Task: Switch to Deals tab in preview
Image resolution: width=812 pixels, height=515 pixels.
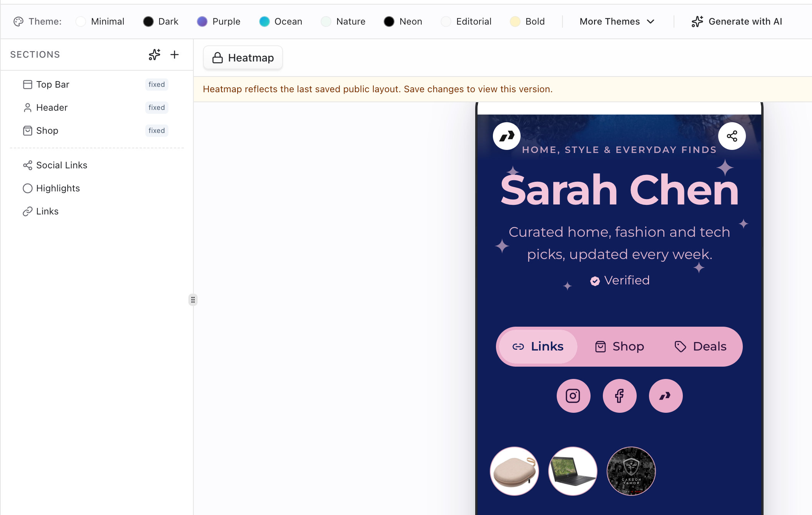Action: [700, 347]
